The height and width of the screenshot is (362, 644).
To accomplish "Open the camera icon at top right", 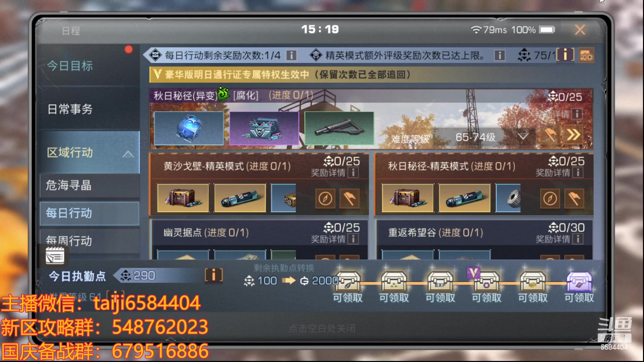I will coord(586,55).
